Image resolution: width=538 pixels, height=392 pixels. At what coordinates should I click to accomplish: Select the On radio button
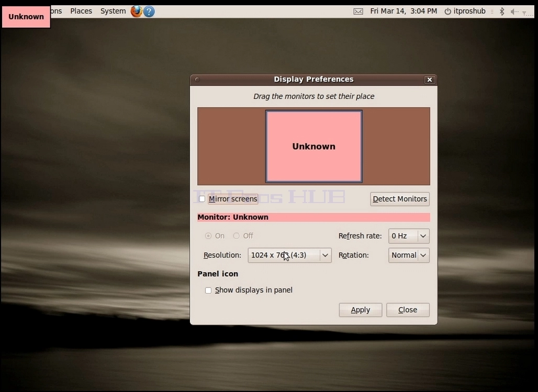point(208,236)
